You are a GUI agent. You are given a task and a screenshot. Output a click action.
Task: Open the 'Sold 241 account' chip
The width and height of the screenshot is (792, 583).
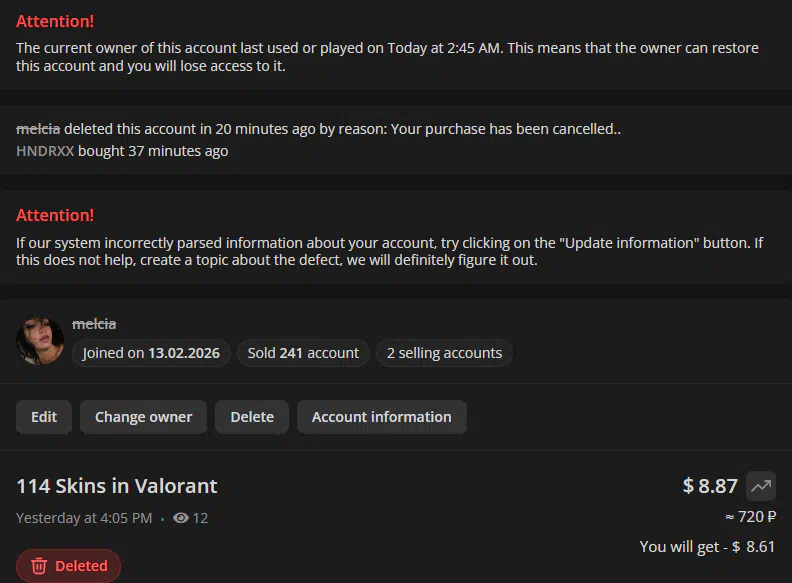tap(303, 353)
